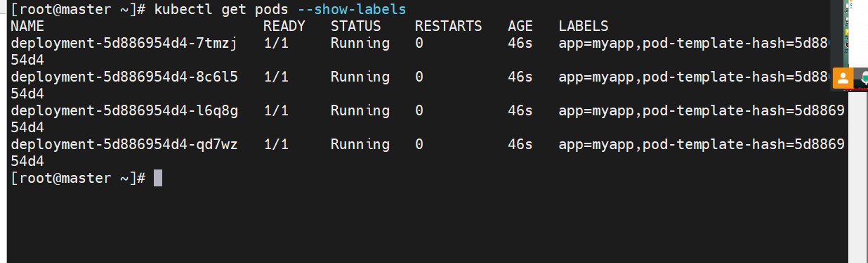The image size is (868, 263).
Task: Click the 1/1 ready value for 7tmzj pod
Action: coord(276,43)
